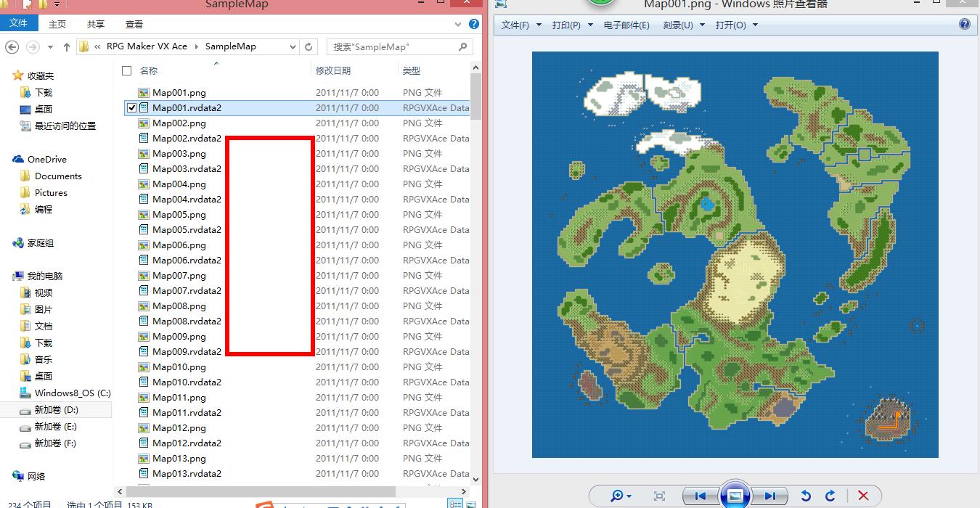980x508 pixels.
Task: Open the 文件 tab in Explorer
Action: pyautogui.click(x=19, y=23)
